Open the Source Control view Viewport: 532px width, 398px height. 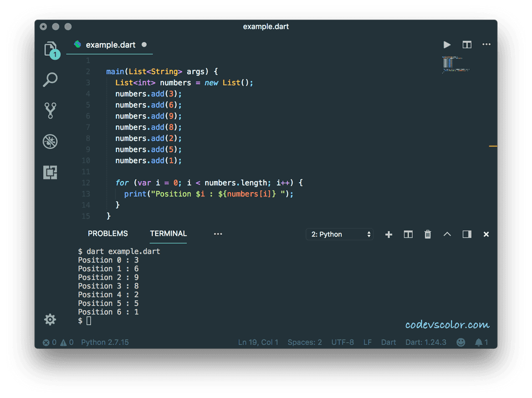[x=50, y=110]
